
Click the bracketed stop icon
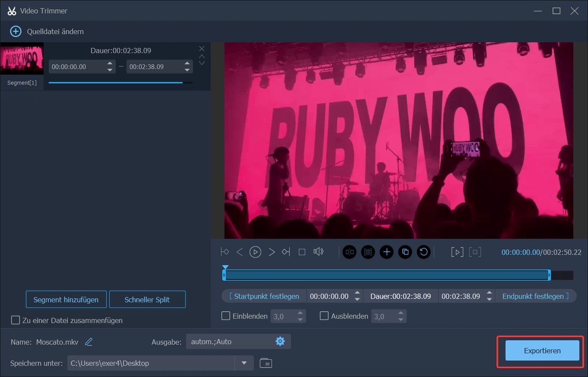click(475, 251)
